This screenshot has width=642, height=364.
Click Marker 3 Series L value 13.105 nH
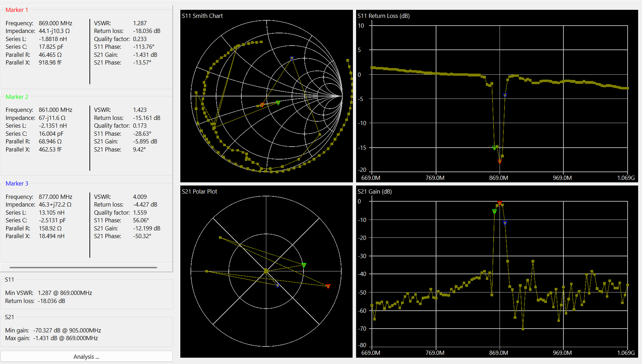[x=52, y=213]
